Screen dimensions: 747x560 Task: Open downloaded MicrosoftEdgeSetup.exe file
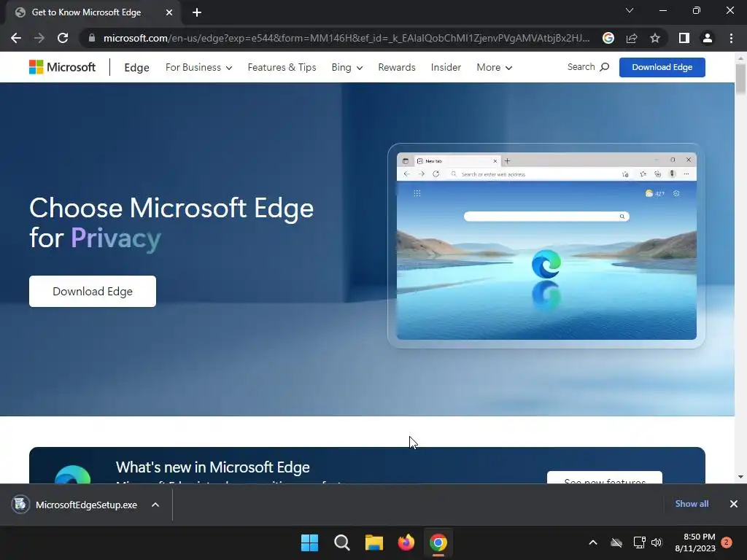[x=86, y=505]
